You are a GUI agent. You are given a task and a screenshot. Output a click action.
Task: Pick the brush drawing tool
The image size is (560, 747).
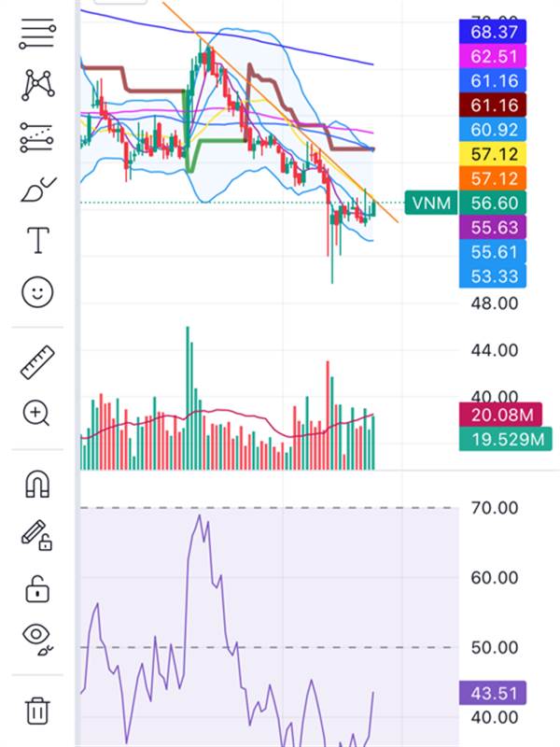[38, 190]
